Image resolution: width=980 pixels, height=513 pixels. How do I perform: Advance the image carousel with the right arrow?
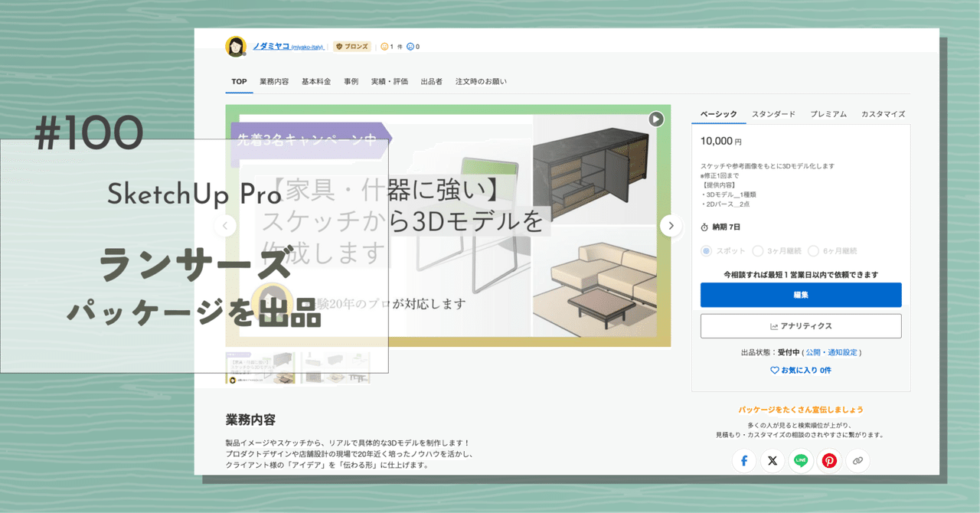pyautogui.click(x=671, y=226)
